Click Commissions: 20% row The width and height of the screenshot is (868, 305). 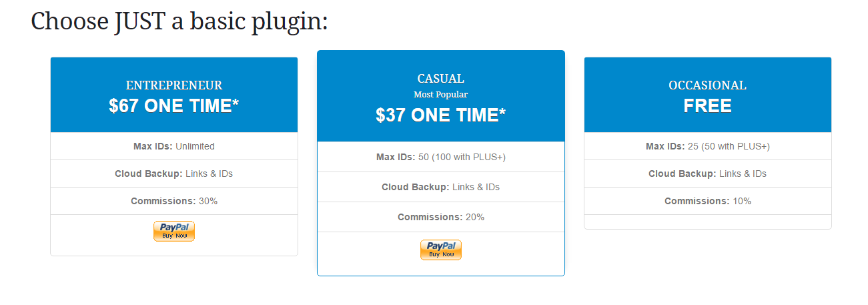tap(441, 217)
